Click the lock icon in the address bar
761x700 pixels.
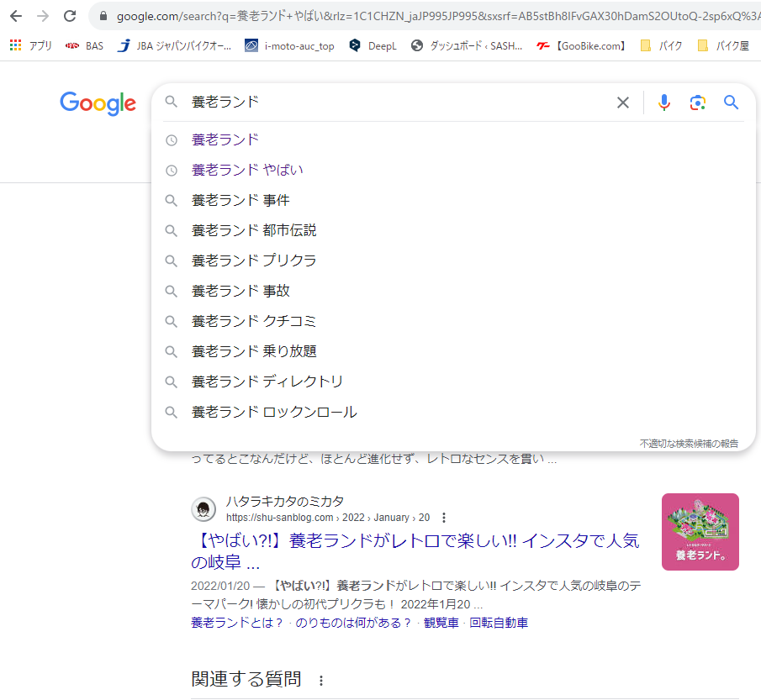pyautogui.click(x=103, y=16)
